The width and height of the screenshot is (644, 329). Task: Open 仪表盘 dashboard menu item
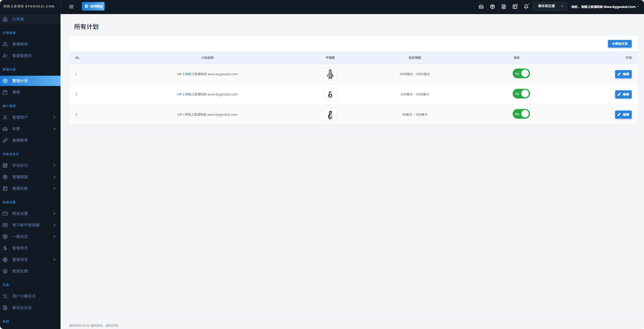tap(30, 19)
